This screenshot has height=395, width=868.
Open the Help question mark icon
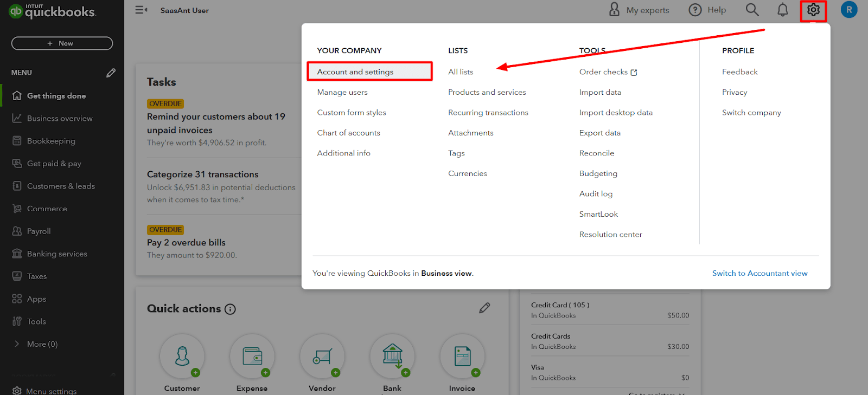695,10
